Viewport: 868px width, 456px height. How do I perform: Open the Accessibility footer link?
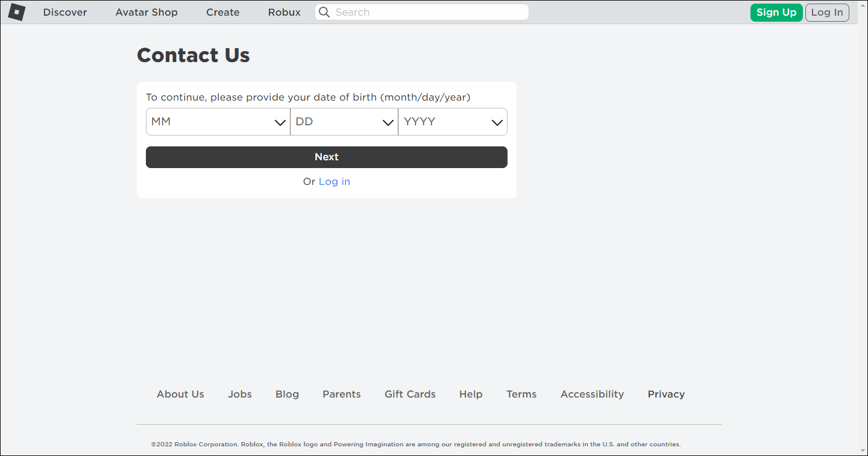[x=592, y=394]
